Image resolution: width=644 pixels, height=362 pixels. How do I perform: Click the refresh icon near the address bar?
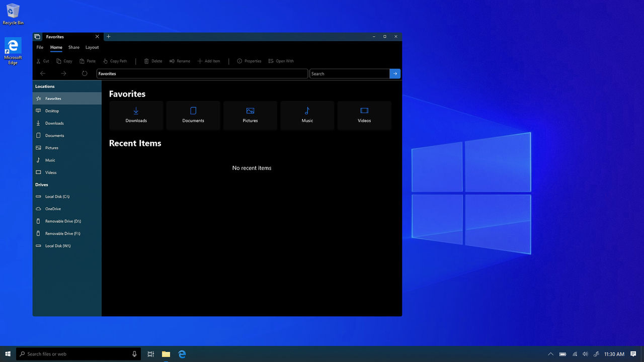pyautogui.click(x=84, y=73)
